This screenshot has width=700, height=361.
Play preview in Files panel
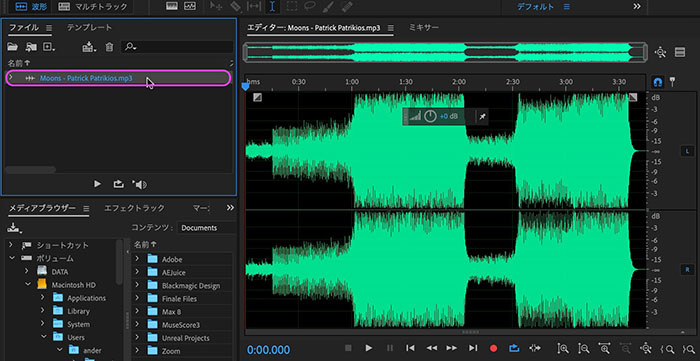(97, 184)
